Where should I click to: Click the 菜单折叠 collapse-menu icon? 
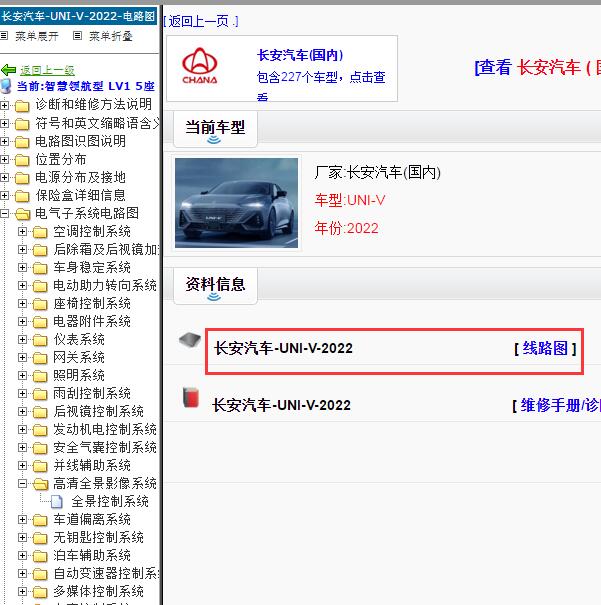point(77,36)
